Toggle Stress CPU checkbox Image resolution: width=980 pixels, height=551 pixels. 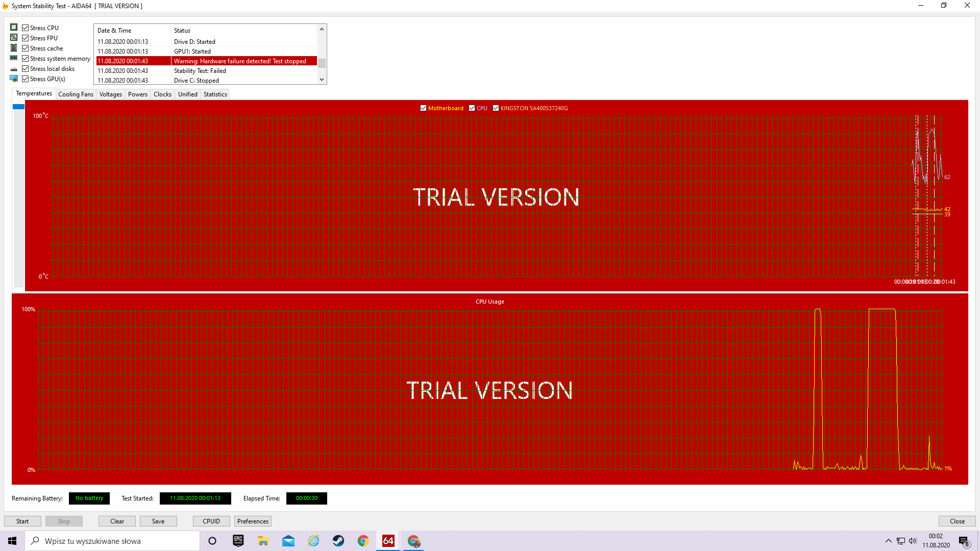pyautogui.click(x=25, y=28)
